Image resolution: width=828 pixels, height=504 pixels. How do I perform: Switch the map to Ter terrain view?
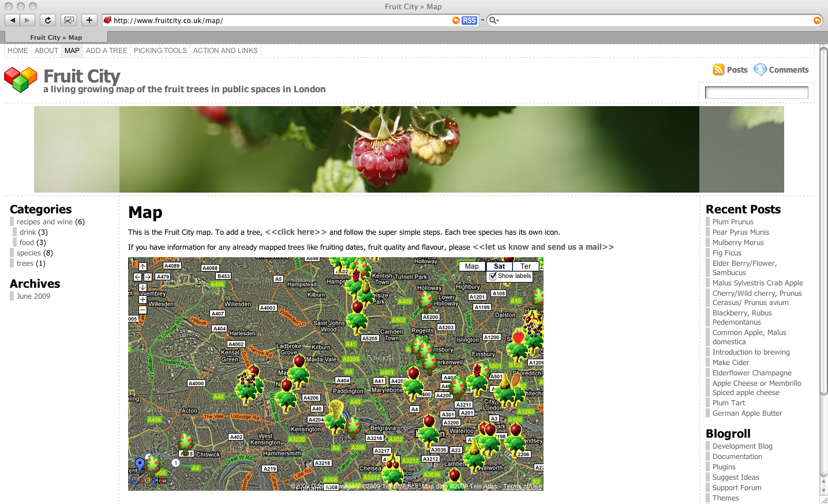pyautogui.click(x=526, y=266)
